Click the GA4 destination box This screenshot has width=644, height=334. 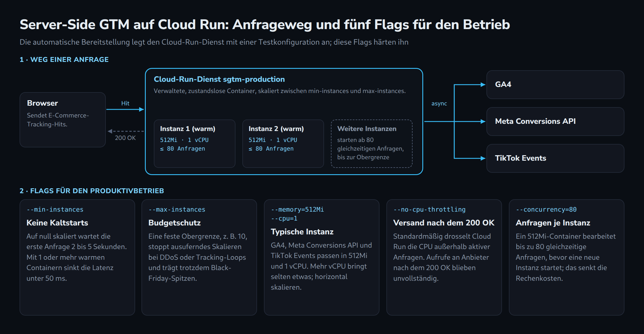555,85
